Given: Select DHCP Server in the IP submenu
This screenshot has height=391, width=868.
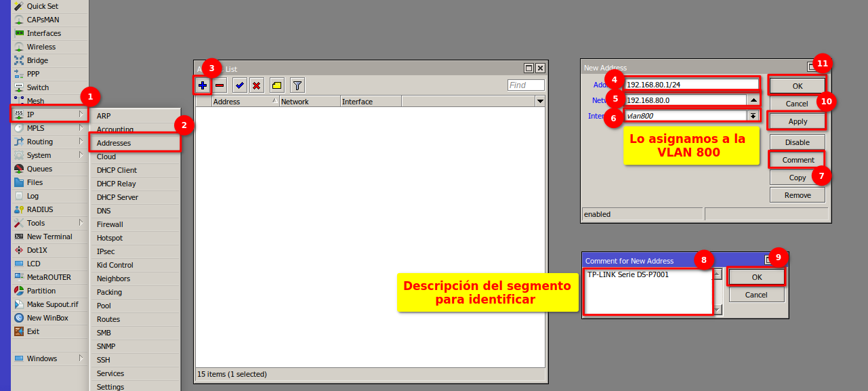Looking at the screenshot, I should (x=117, y=197).
